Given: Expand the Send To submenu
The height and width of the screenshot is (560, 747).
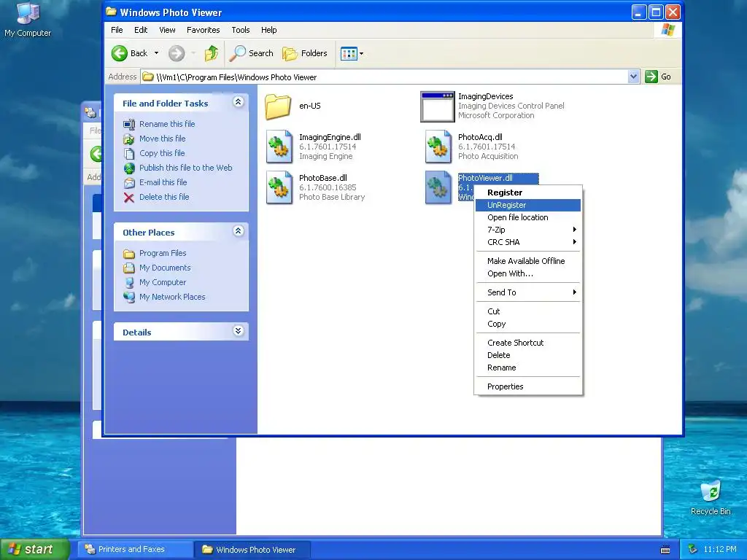Looking at the screenshot, I should tap(528, 292).
